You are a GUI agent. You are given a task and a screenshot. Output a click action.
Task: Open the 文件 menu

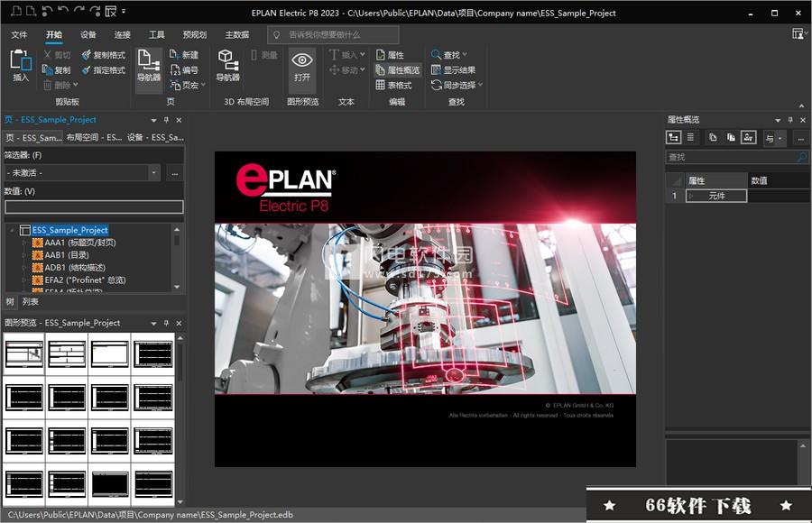[x=19, y=34]
